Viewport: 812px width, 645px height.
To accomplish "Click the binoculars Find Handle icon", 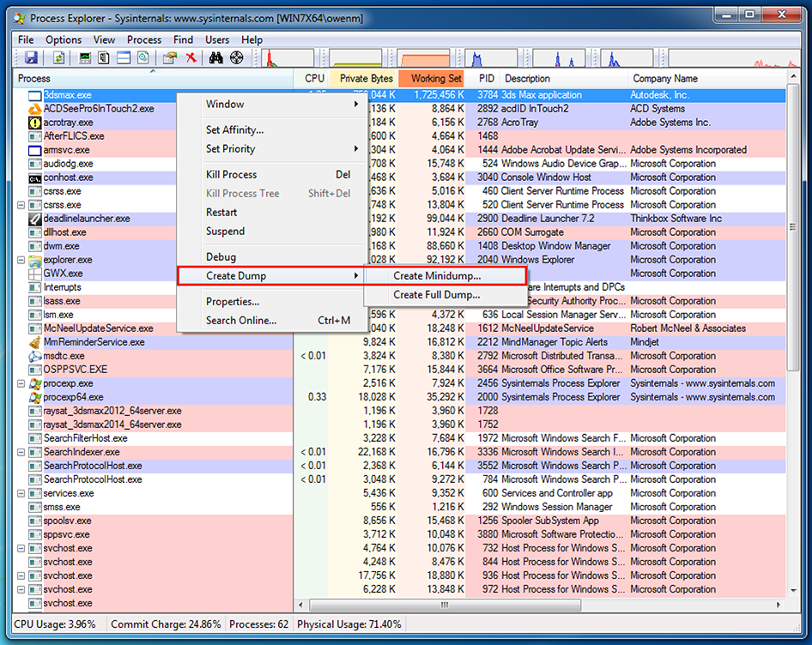I will (216, 57).
